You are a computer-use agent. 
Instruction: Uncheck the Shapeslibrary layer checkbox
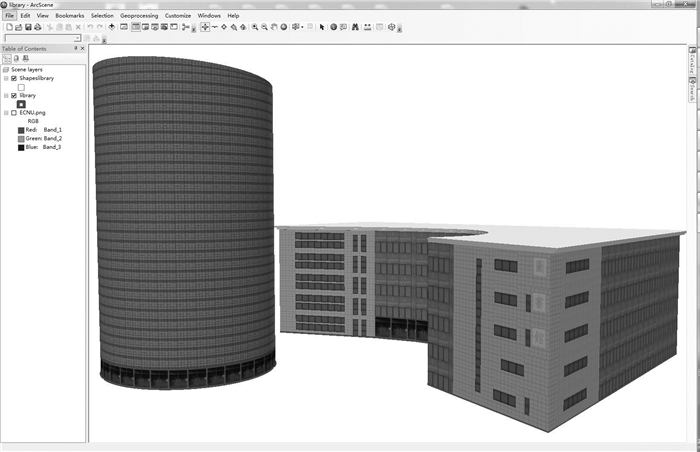coord(14,78)
